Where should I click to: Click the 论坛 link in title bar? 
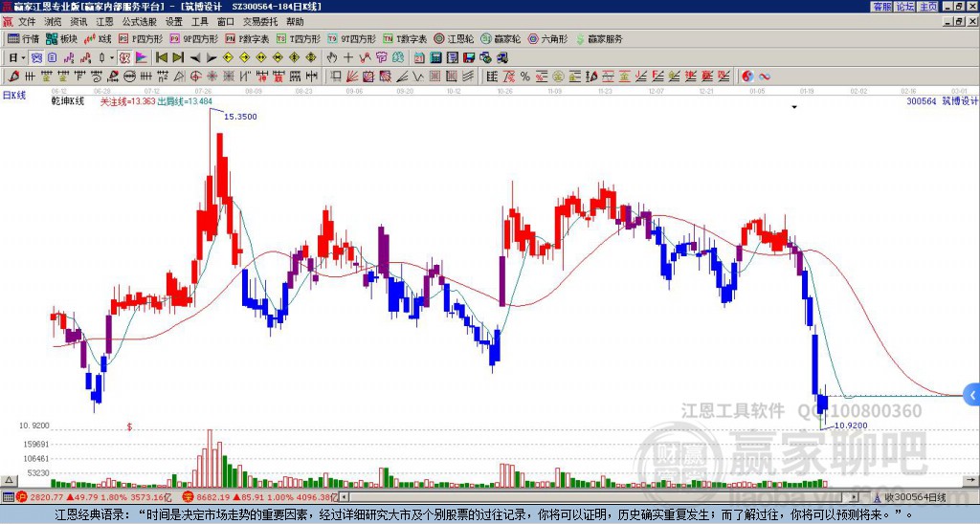point(905,7)
